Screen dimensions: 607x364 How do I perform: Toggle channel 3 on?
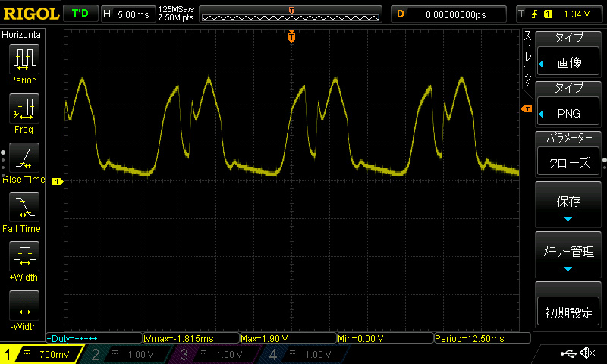click(x=214, y=354)
